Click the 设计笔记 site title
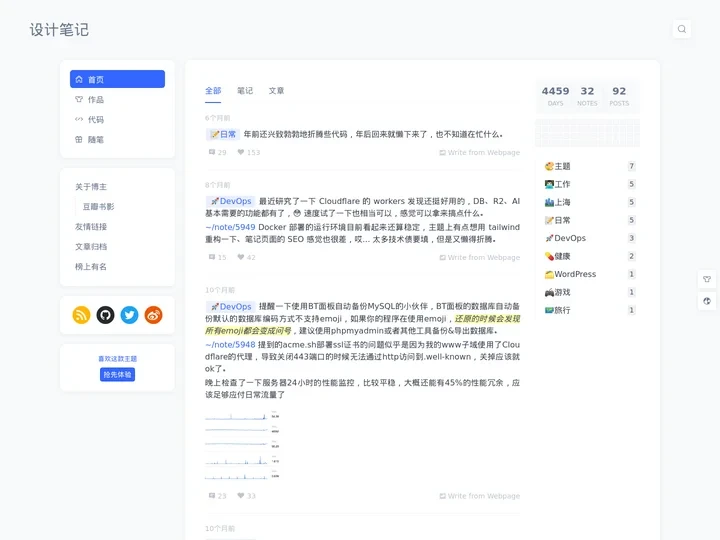The image size is (720, 540). click(59, 30)
